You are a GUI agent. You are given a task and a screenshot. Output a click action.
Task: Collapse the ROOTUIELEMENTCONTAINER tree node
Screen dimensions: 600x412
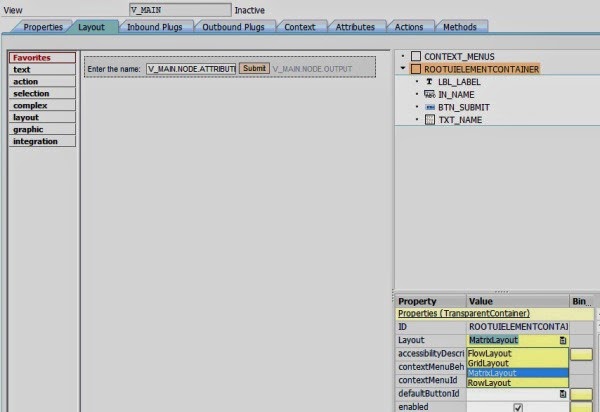[x=402, y=69]
